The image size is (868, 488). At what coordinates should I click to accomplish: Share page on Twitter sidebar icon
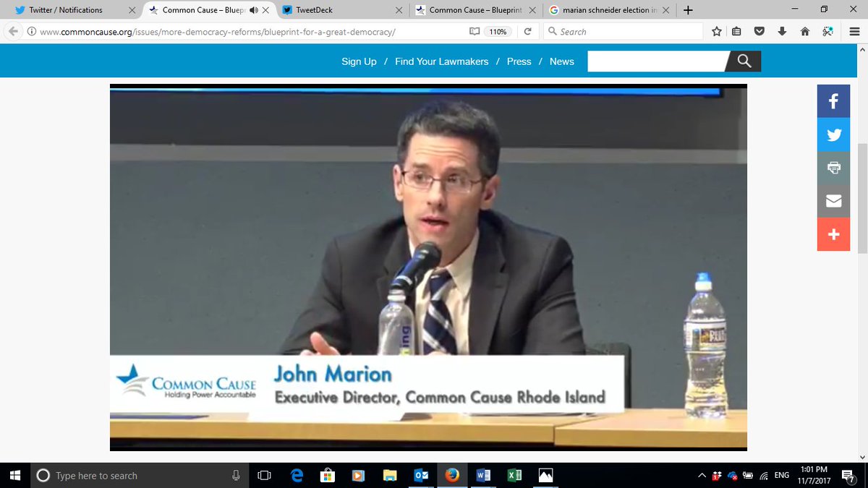click(x=833, y=134)
